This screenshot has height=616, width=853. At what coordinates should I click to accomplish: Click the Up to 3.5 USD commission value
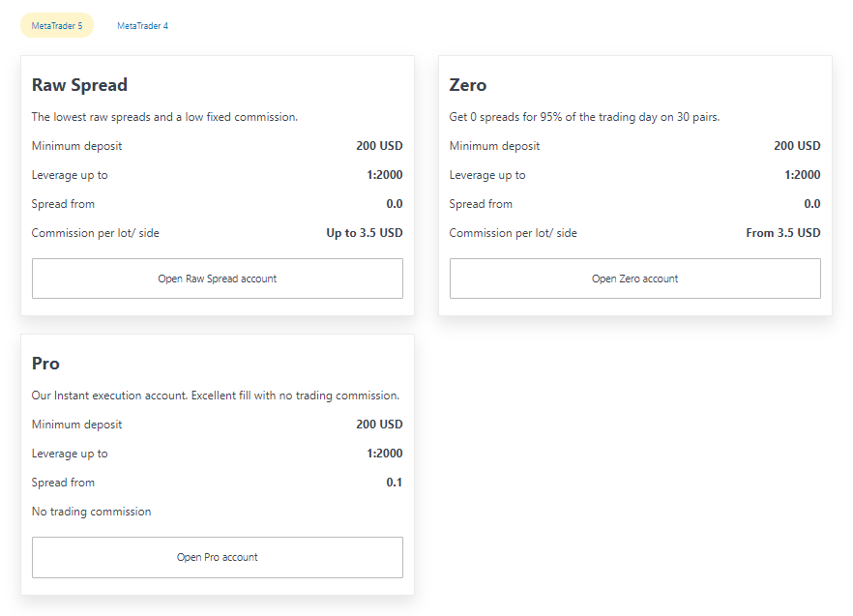[x=365, y=233]
